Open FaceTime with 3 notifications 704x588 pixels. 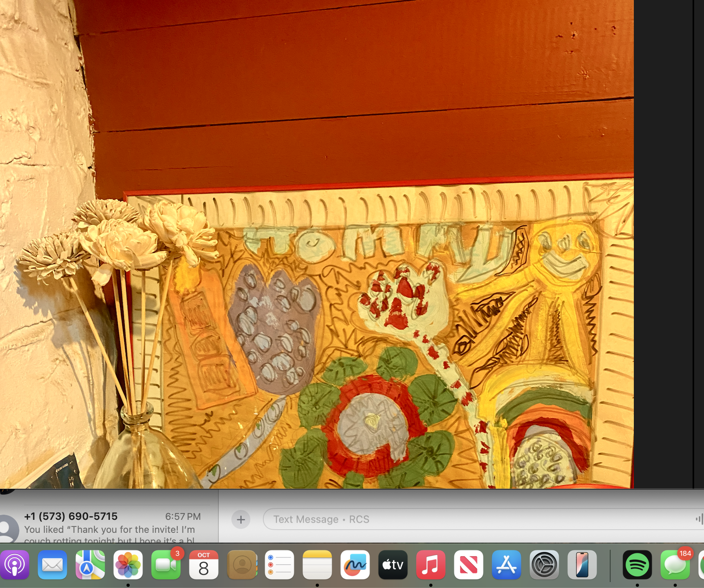click(x=166, y=565)
